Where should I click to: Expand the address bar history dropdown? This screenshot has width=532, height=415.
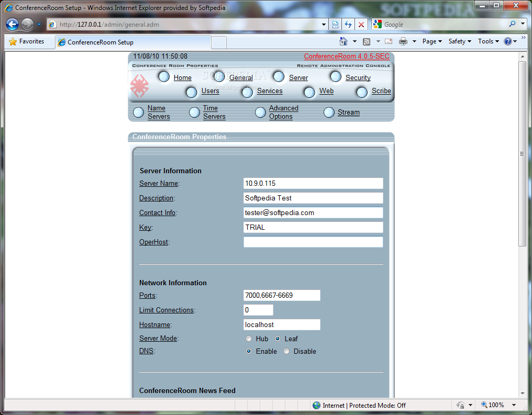(324, 25)
